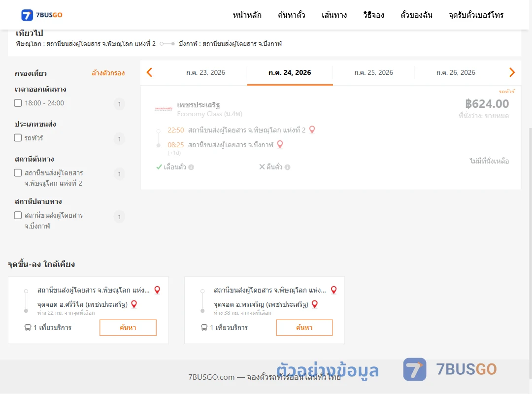Open วิธีจอง in the top menu

pyautogui.click(x=373, y=15)
